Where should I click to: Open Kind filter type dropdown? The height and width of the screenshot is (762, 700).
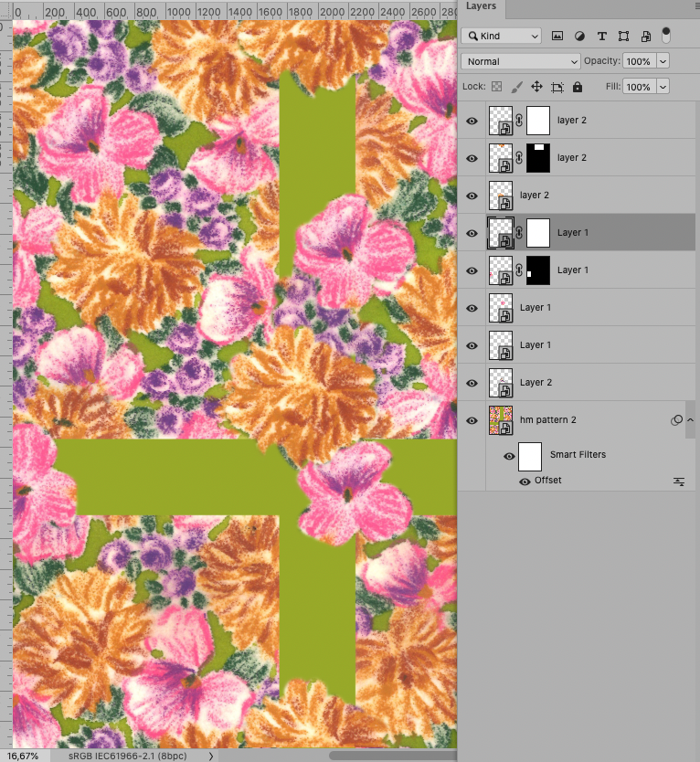point(501,36)
